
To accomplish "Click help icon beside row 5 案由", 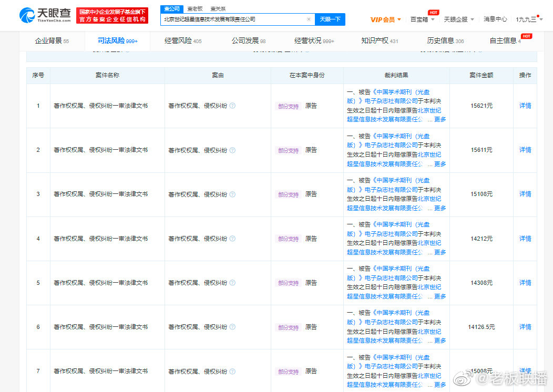I will coord(232,283).
